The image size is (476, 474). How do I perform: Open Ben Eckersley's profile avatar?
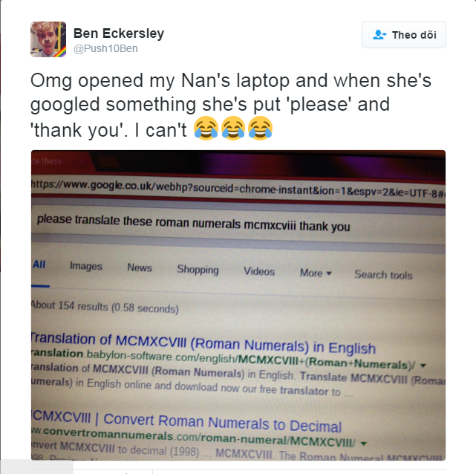pos(48,39)
